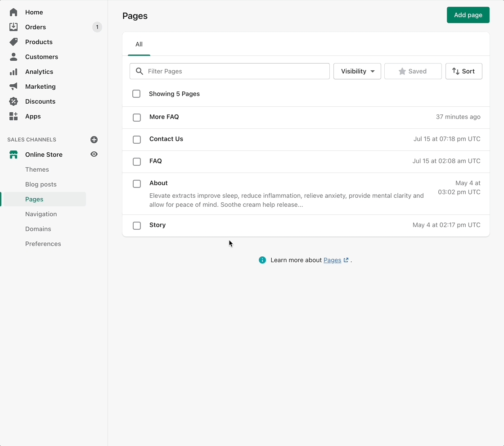Viewport: 504px width, 446px height.
Task: Switch to the All tab
Action: click(x=139, y=44)
